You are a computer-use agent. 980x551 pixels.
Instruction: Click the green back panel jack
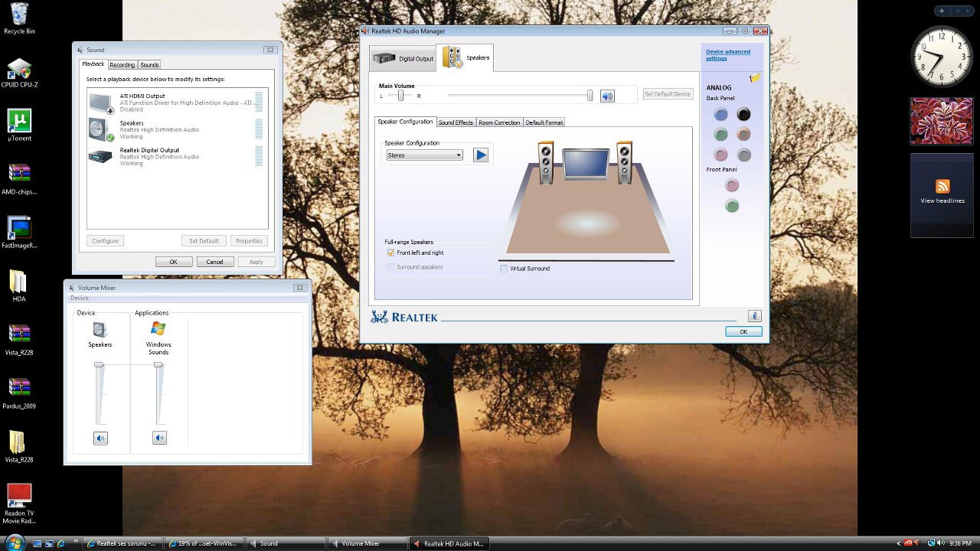pyautogui.click(x=720, y=135)
